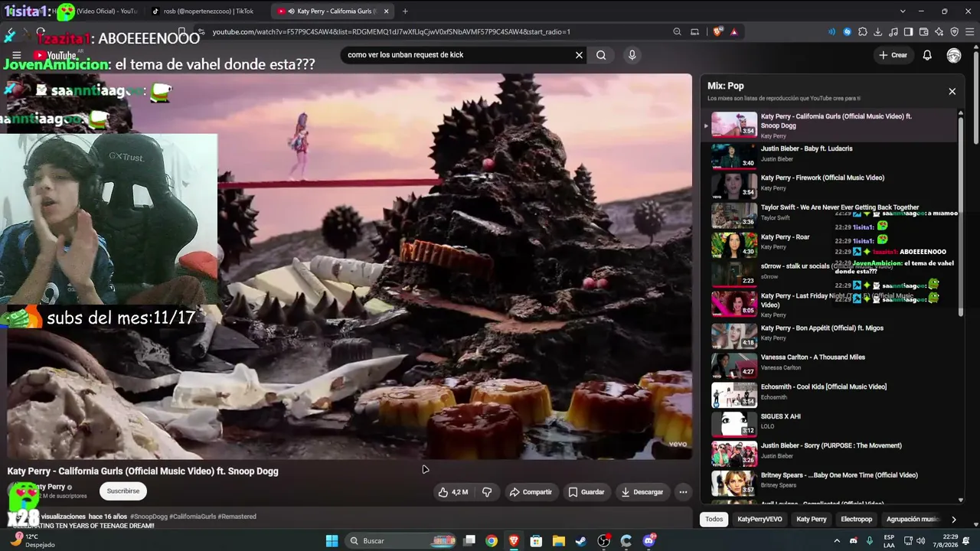Play Katy Perry - Bon Appétit ft. Migos

831,334
